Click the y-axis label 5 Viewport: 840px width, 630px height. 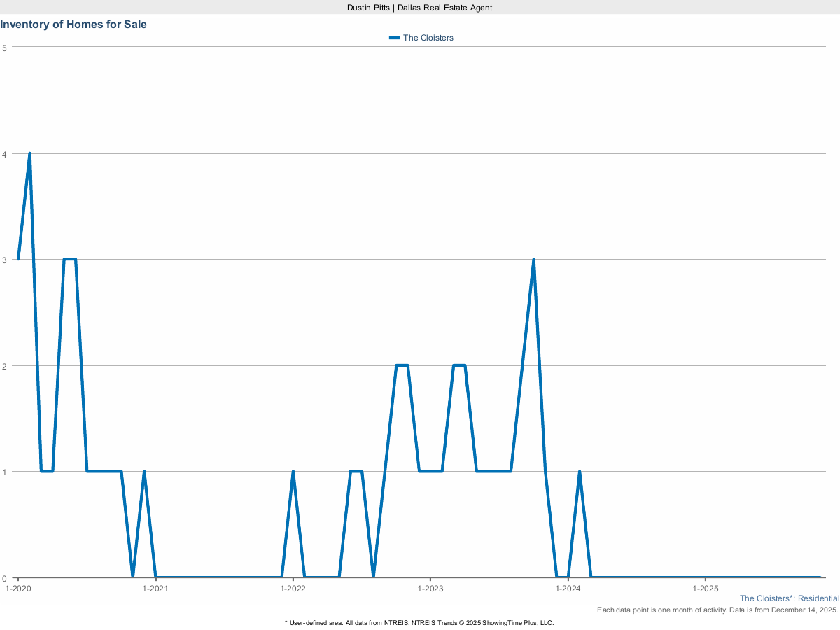point(4,48)
